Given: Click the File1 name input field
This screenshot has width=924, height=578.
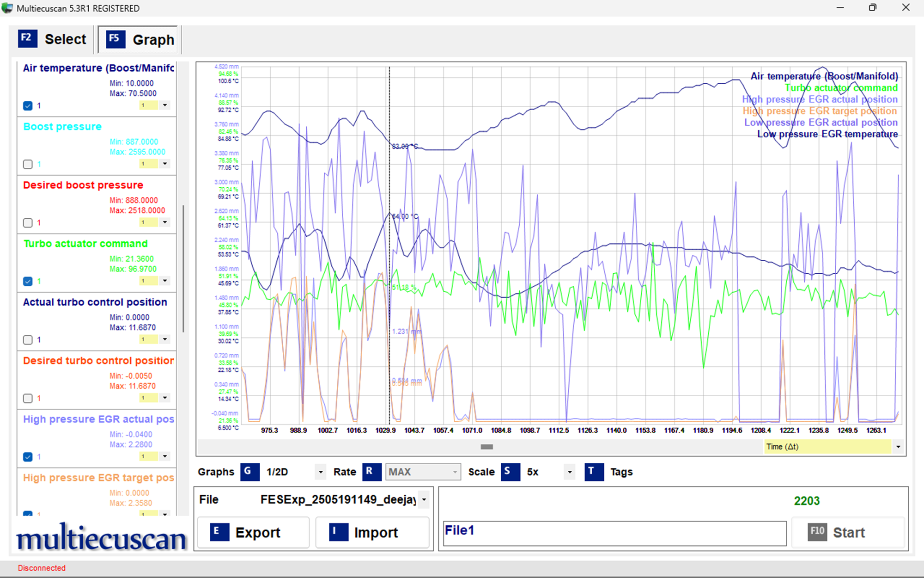Looking at the screenshot, I should click(615, 533).
